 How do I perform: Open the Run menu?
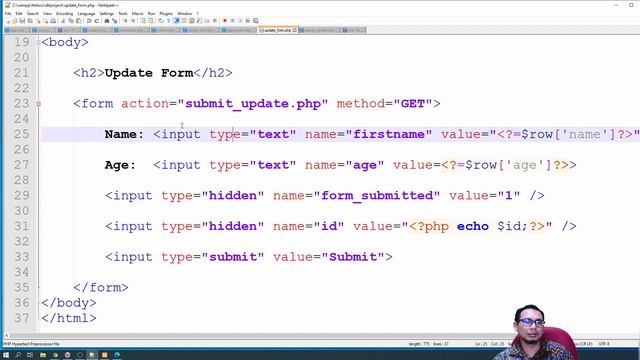(x=151, y=13)
